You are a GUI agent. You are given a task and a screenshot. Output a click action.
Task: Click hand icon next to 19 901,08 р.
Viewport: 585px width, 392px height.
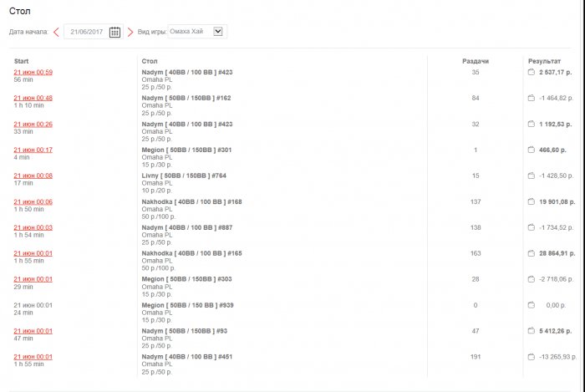pyautogui.click(x=532, y=201)
